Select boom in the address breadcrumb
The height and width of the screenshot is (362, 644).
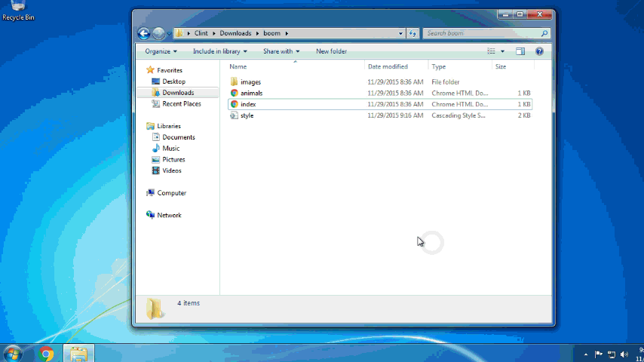(x=272, y=33)
